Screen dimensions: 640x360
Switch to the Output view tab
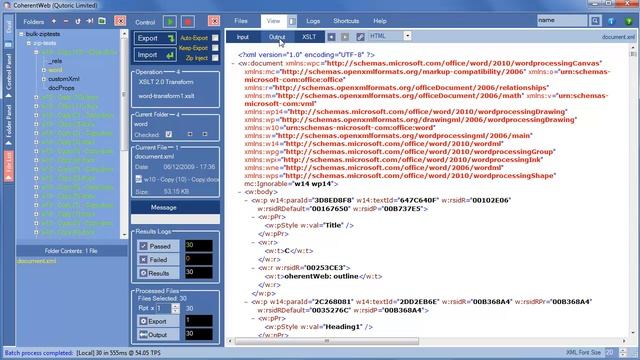coord(277,37)
